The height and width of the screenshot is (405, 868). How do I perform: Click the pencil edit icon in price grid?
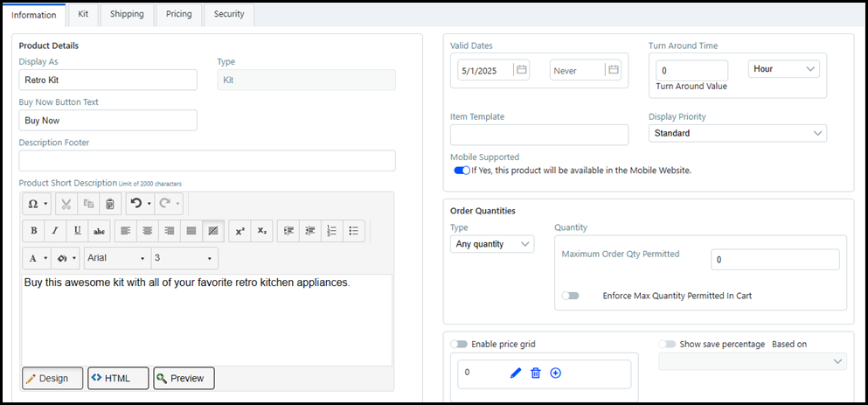coord(516,373)
